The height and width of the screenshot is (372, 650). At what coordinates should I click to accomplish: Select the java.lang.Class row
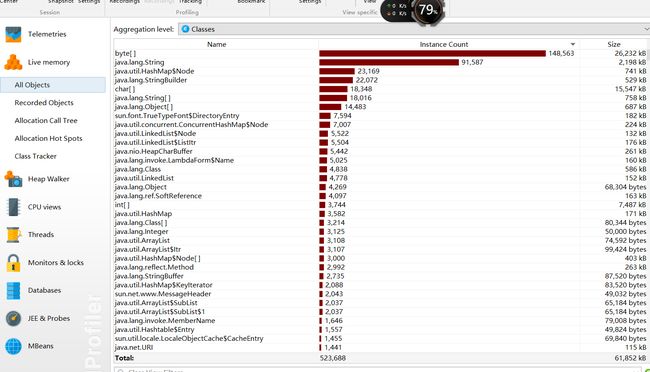coord(381,169)
